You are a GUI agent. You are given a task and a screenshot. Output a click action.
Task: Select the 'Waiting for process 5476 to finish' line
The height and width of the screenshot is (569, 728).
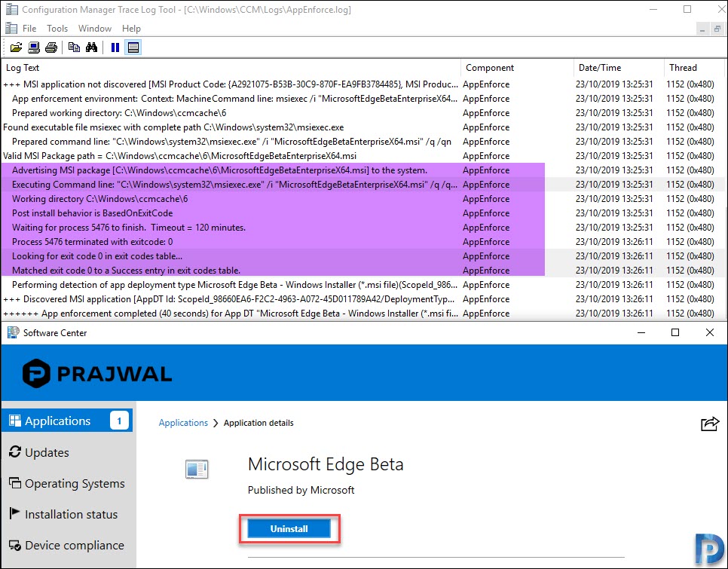363,228
